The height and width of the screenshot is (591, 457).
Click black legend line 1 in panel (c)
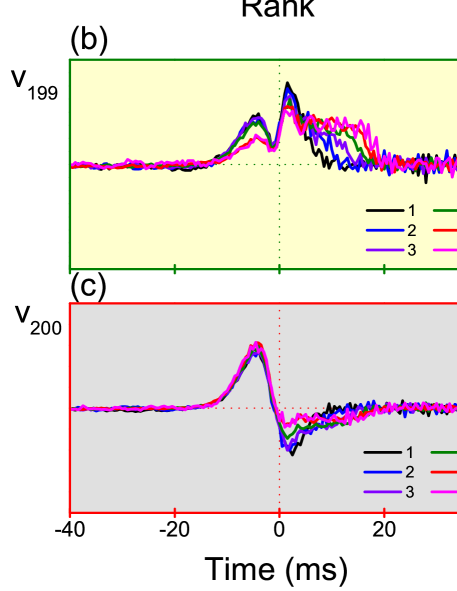point(383,452)
